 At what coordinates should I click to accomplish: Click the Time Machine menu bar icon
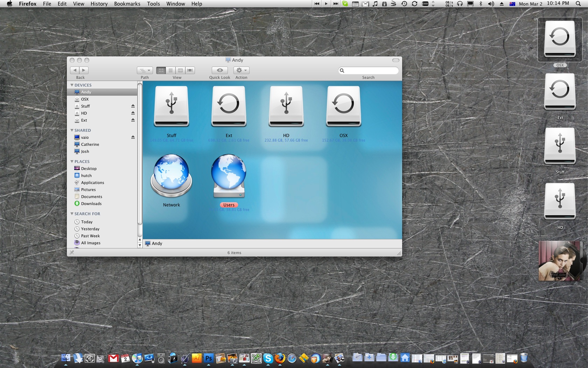[404, 4]
